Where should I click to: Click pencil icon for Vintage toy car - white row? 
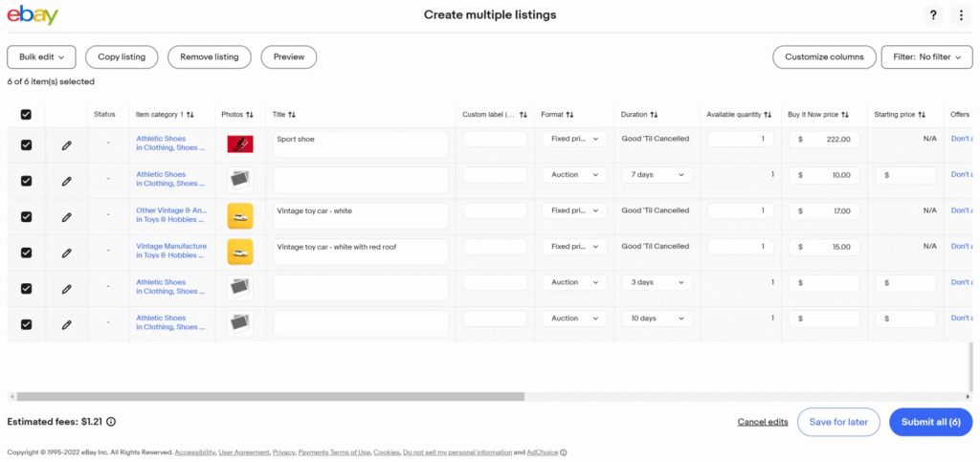pyautogui.click(x=66, y=217)
